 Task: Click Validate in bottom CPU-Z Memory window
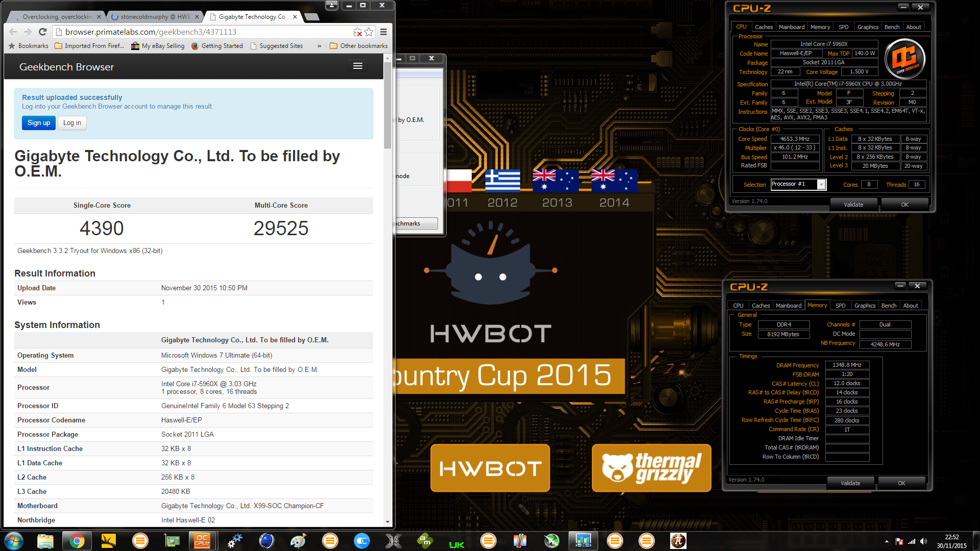click(850, 483)
